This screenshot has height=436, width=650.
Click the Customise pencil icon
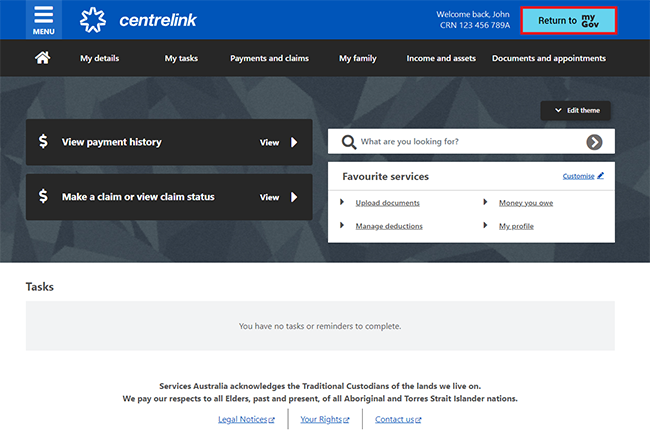(600, 176)
